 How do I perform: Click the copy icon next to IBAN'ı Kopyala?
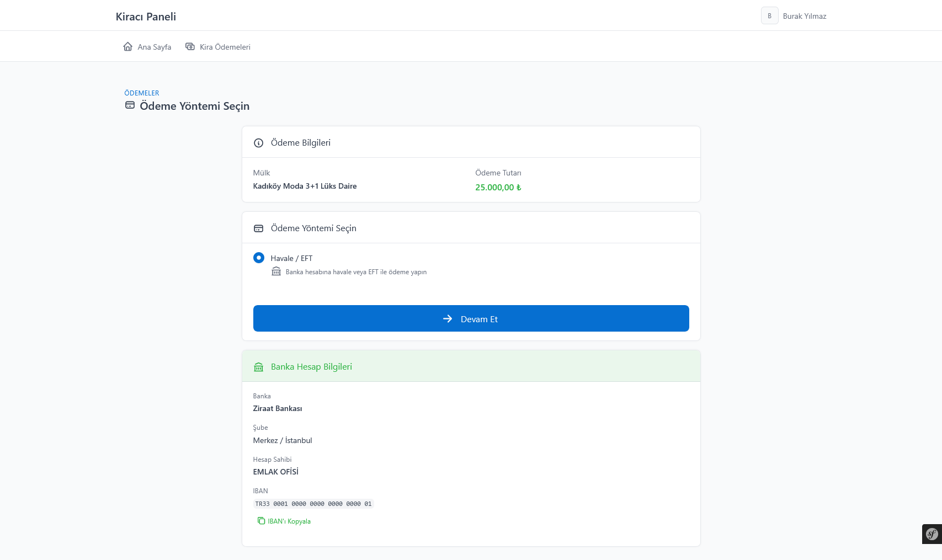pyautogui.click(x=261, y=521)
